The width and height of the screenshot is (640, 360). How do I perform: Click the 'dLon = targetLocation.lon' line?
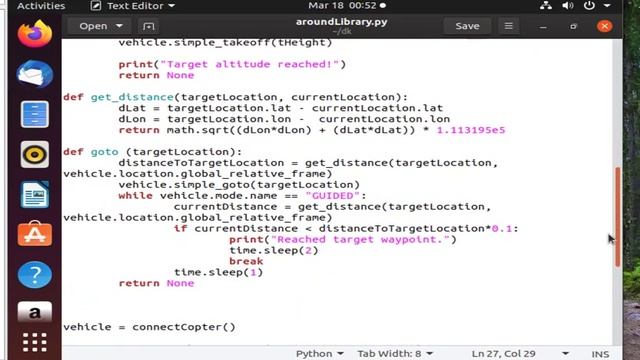[x=284, y=119]
